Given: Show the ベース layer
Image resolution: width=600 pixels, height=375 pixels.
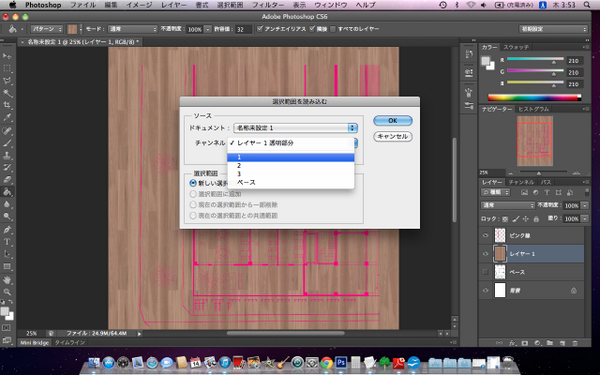Looking at the screenshot, I should (x=486, y=272).
